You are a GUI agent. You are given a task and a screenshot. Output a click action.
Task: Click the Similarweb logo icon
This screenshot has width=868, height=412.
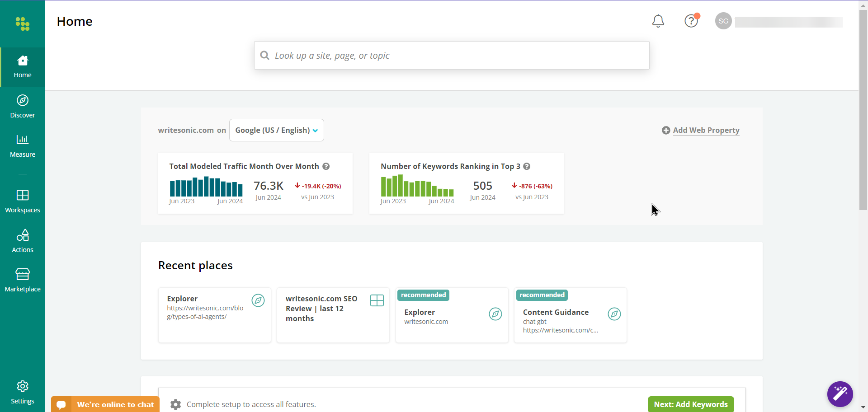[x=22, y=24]
